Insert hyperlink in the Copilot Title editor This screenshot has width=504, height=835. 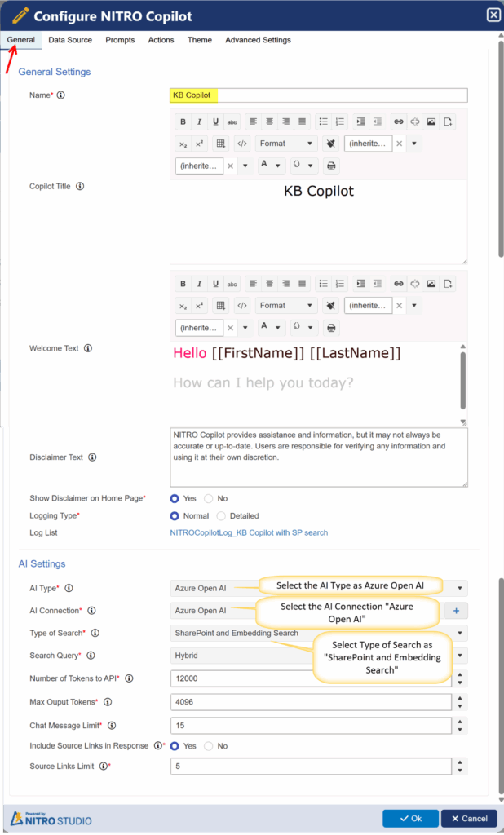[399, 121]
